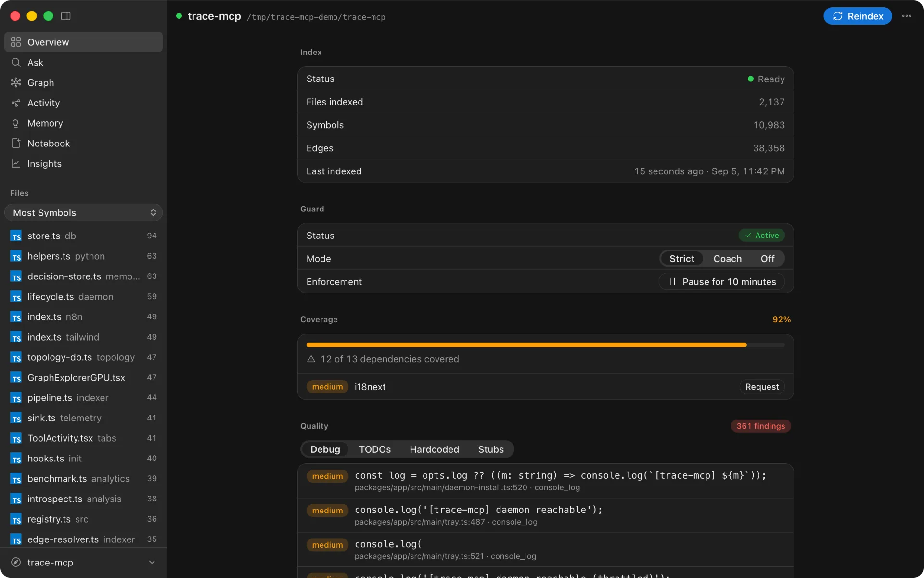Open the more options ellipsis menu

tap(907, 16)
